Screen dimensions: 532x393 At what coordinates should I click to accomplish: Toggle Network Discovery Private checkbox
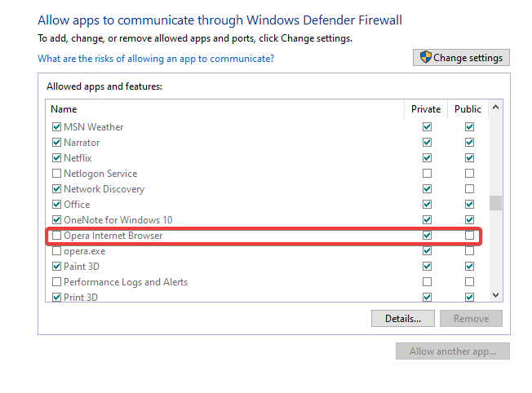pyautogui.click(x=427, y=189)
